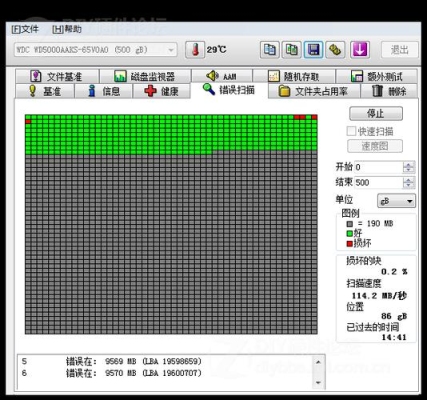This screenshot has width=427, height=400.
Task: Open the 健康 tab with red cross
Action: click(x=162, y=91)
